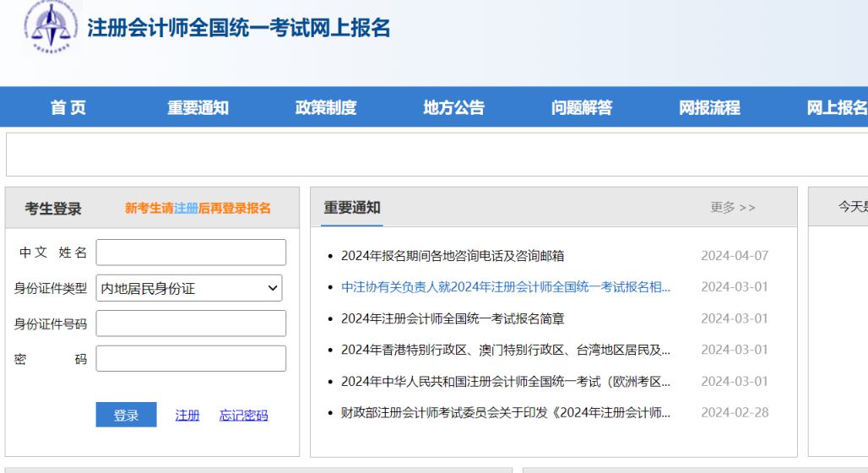Click the 密码 input field

click(x=191, y=359)
